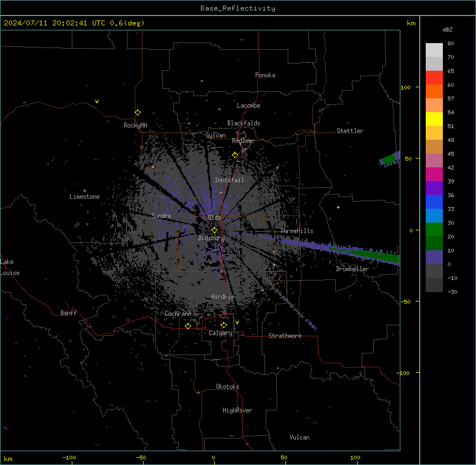The image size is (476, 465).
Task: Click the -100 label on the right vertical axis
Action: pos(404,373)
